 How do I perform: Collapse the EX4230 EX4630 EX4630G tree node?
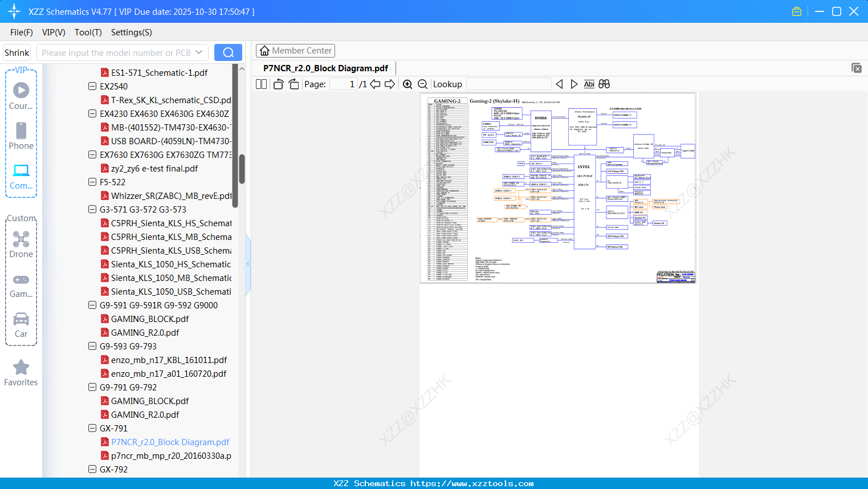pyautogui.click(x=92, y=113)
